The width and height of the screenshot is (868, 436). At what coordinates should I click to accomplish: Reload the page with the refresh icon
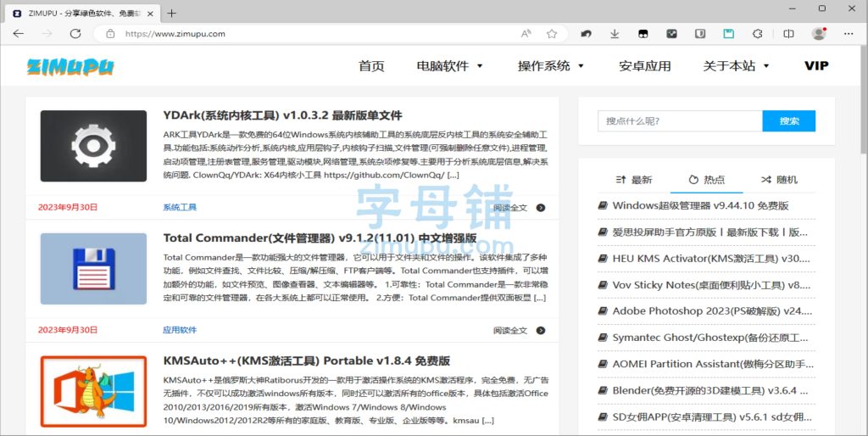(x=75, y=34)
